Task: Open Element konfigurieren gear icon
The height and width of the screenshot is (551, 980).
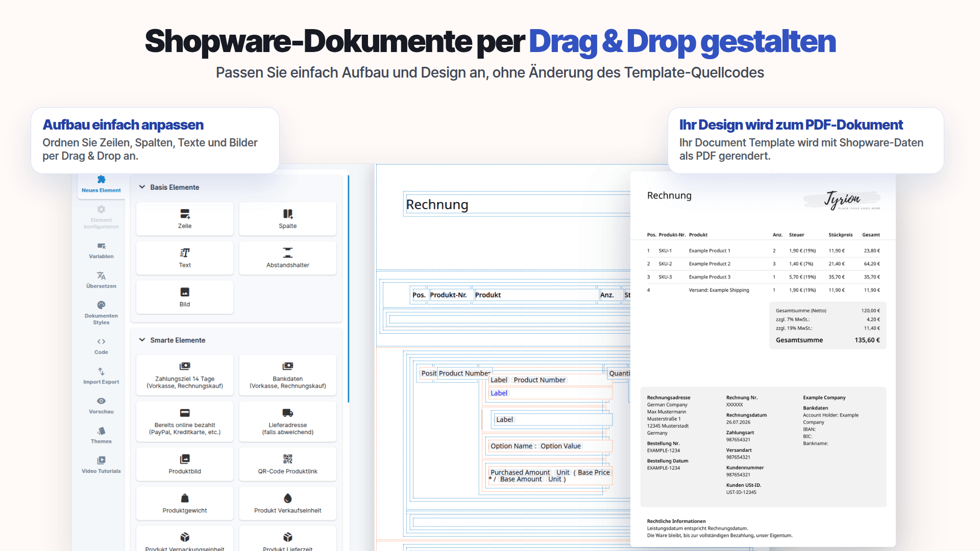Action: pos(101,210)
